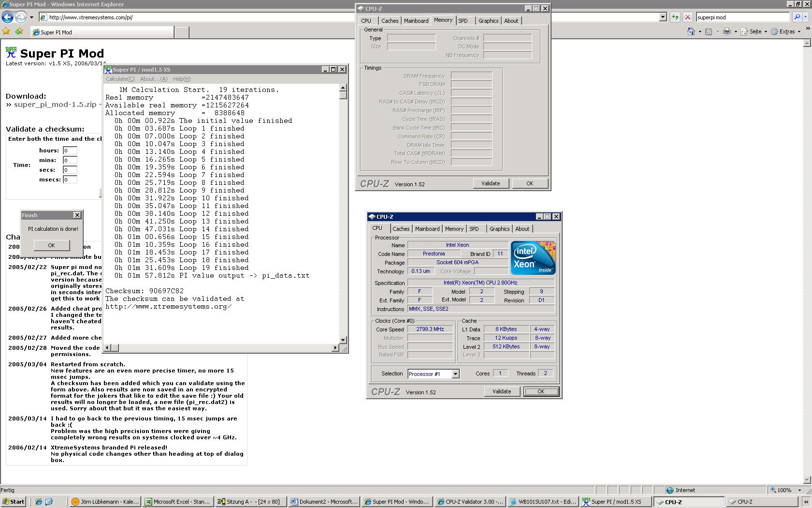Select the Super PI Mod browser tab

tap(101, 32)
